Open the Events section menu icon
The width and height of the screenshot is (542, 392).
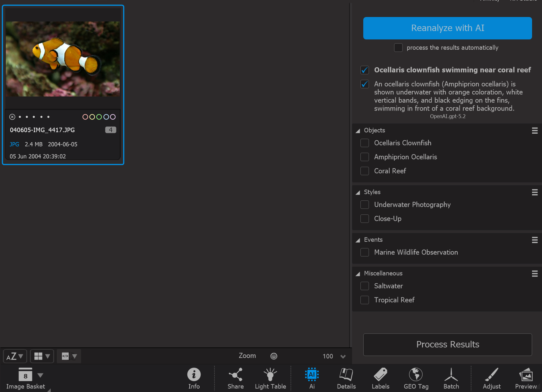click(x=535, y=240)
